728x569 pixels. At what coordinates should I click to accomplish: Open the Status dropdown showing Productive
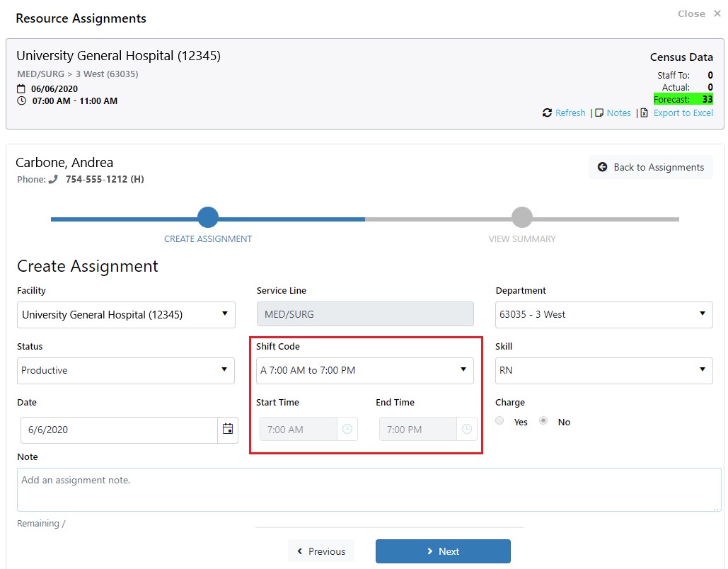tap(126, 370)
